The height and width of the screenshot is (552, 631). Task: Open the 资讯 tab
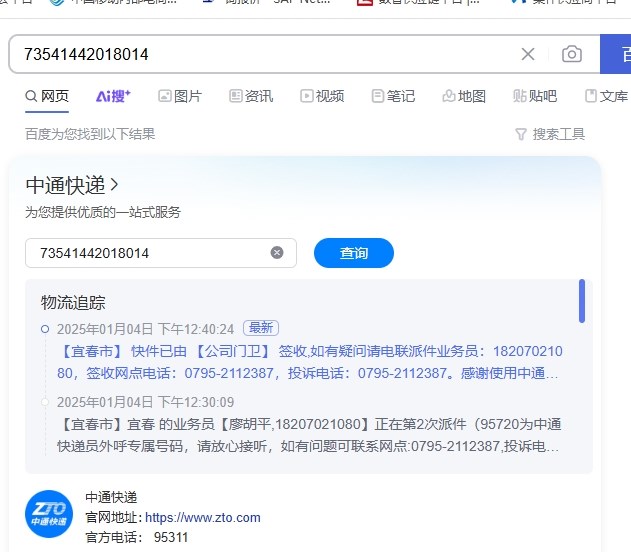coord(251,96)
